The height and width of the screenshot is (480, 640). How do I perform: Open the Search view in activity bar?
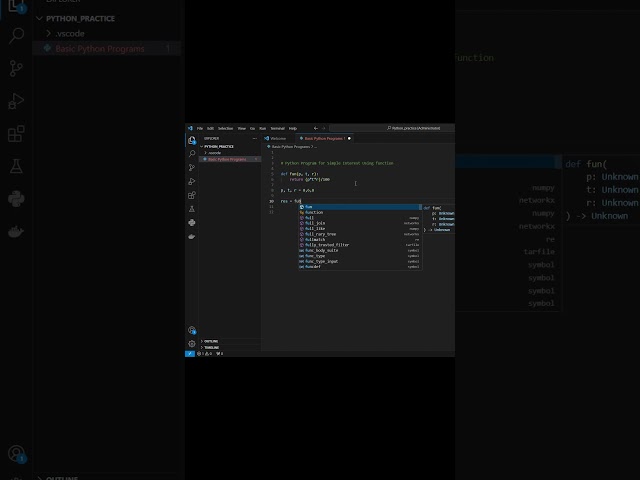192,153
